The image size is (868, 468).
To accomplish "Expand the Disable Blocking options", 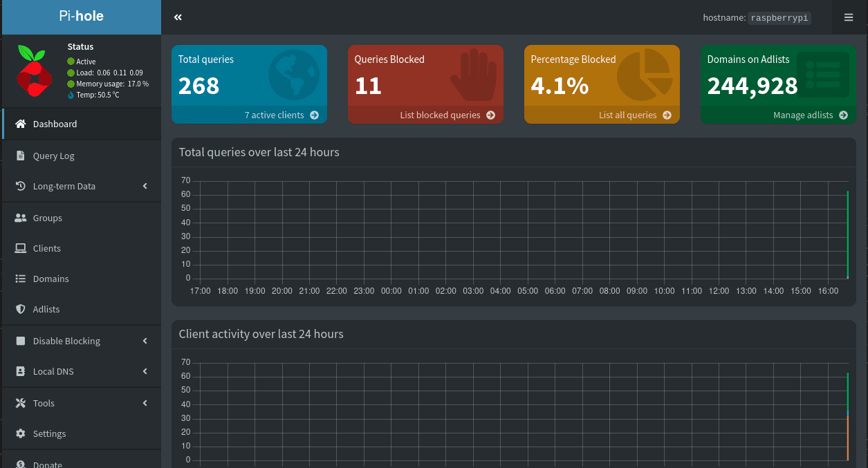I will [x=145, y=341].
